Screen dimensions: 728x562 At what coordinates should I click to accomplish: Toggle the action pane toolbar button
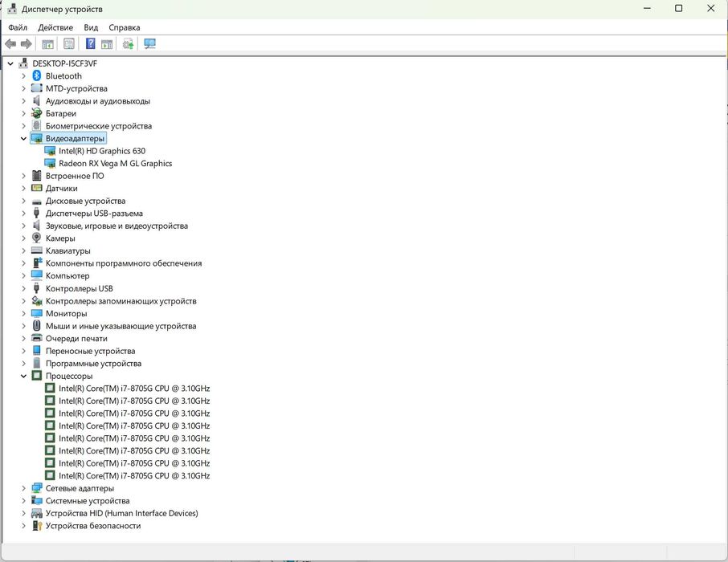[x=107, y=44]
